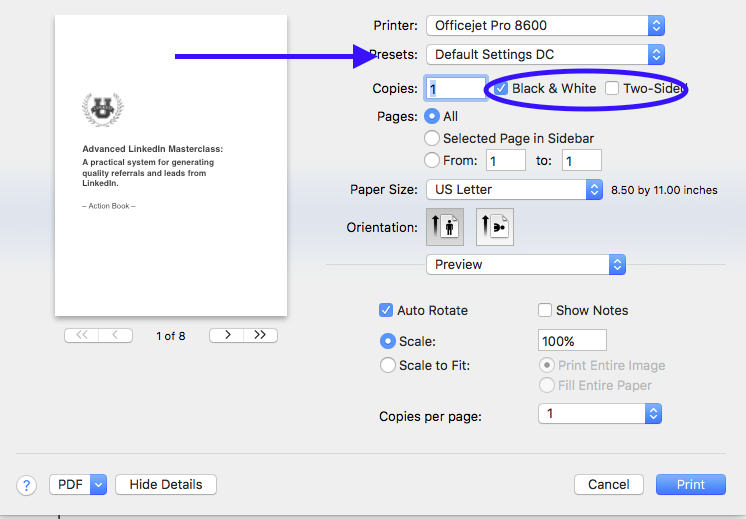
Task: Click the Cancel button
Action: 609,485
